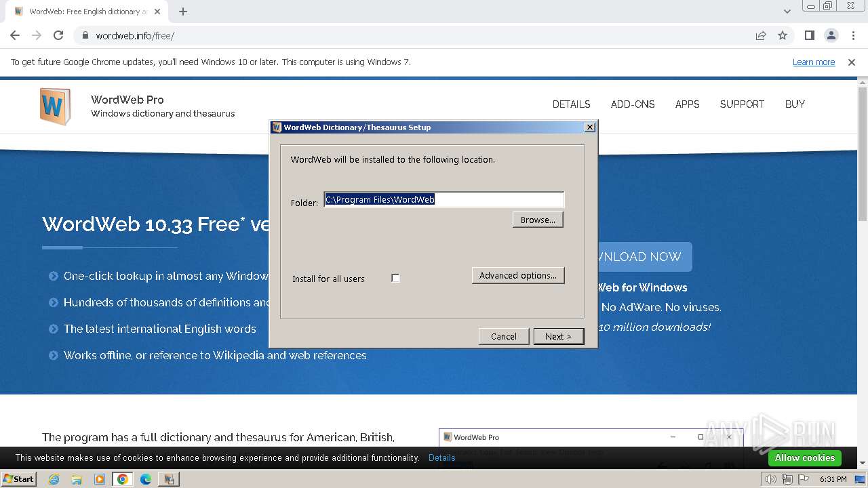Cancel the WordWeb setup

click(x=504, y=336)
